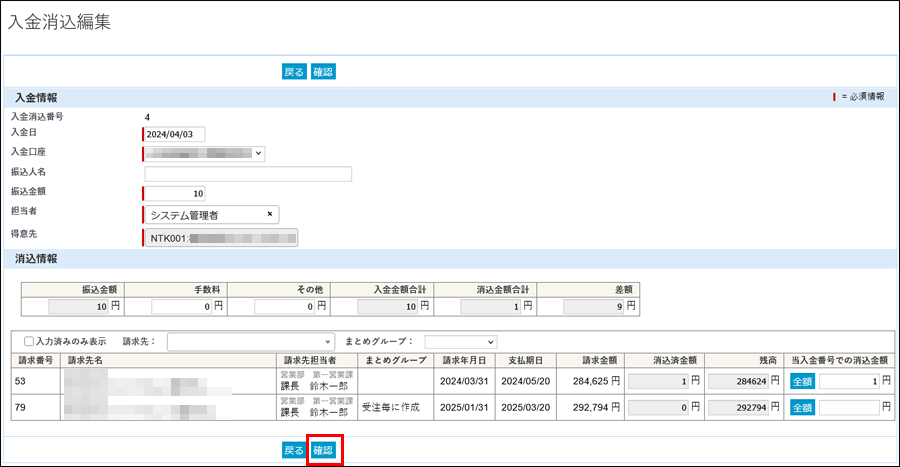
Task: Edit the 手数料 amount field
Action: point(182,307)
